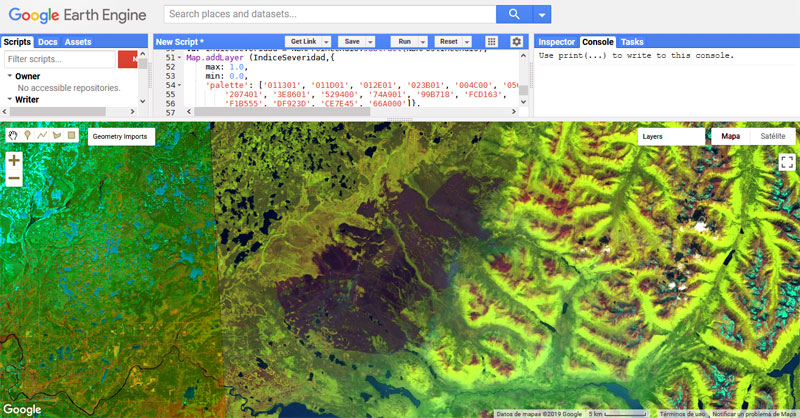Image resolution: width=800 pixels, height=418 pixels.
Task: Click scripts panel scroll-down arrow
Action: pyautogui.click(x=143, y=101)
